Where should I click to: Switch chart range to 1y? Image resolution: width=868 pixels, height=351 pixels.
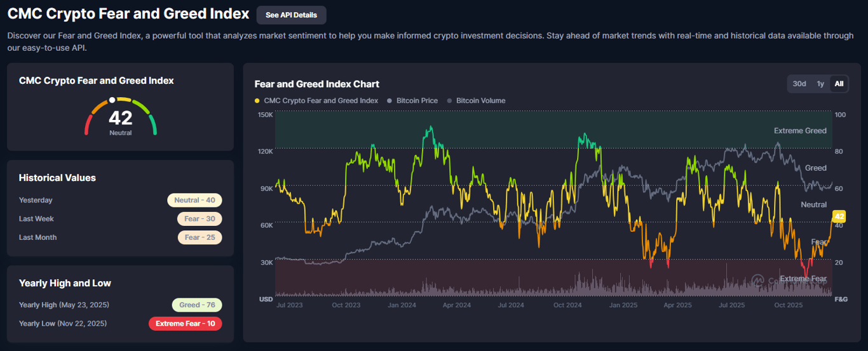pyautogui.click(x=820, y=84)
